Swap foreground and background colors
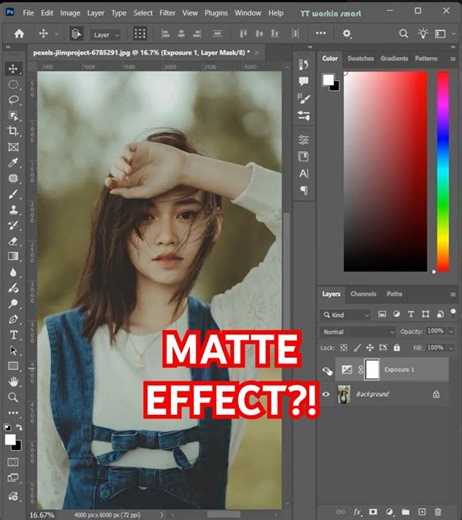The image size is (462, 520). coord(19,427)
